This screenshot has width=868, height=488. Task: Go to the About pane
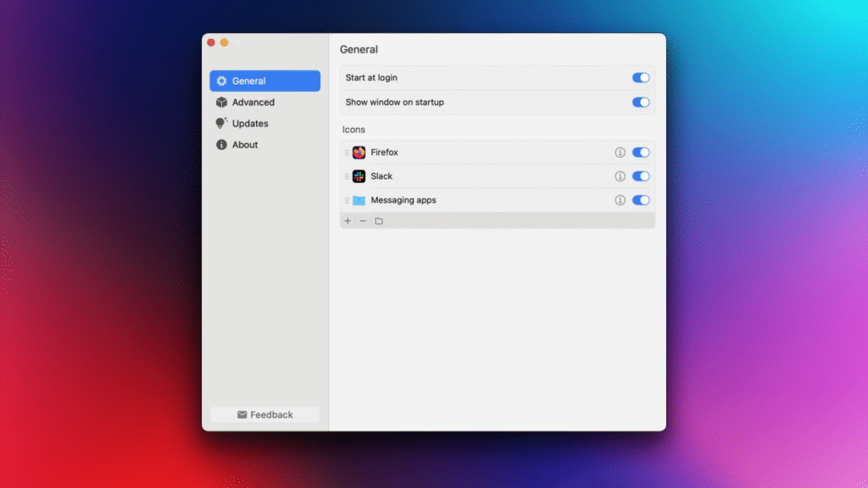pyautogui.click(x=244, y=145)
